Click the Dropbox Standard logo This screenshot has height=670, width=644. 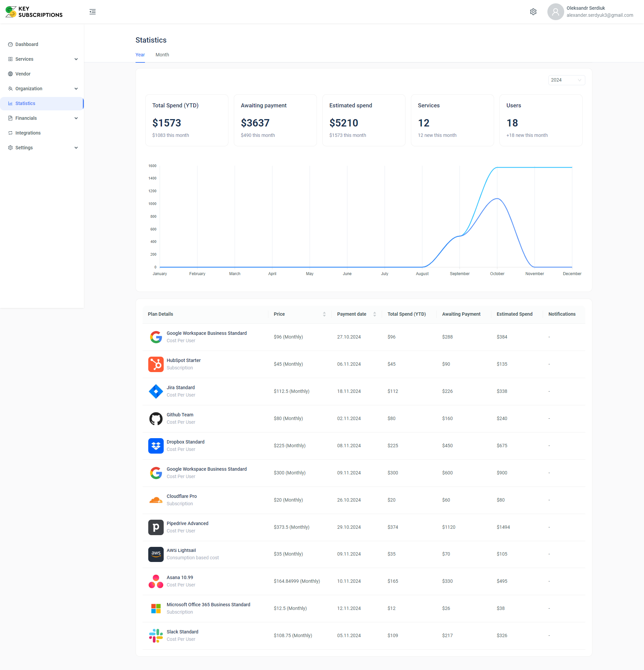pyautogui.click(x=156, y=446)
